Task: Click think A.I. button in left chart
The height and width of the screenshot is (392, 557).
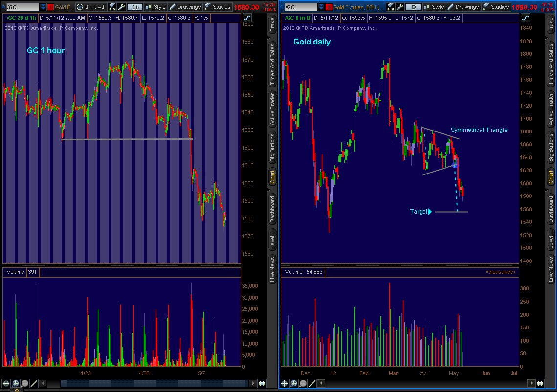Action: click(x=91, y=7)
